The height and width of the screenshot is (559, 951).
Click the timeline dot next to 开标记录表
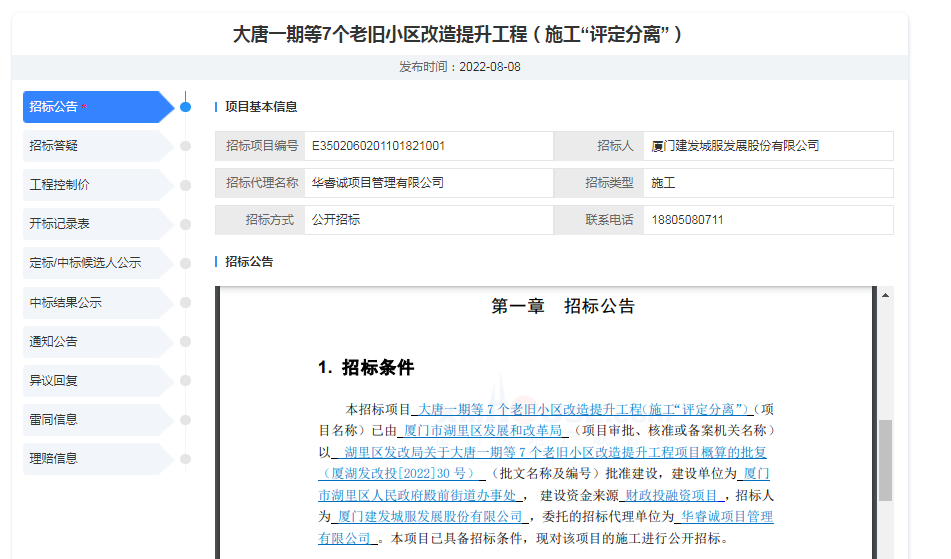pyautogui.click(x=185, y=224)
